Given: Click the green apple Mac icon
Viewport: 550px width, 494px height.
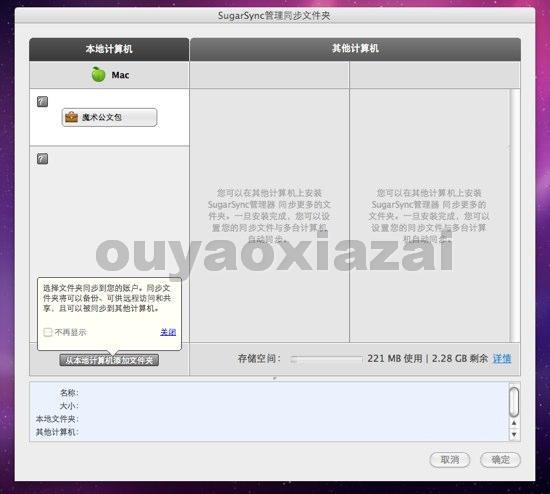Looking at the screenshot, I should click(x=98, y=74).
